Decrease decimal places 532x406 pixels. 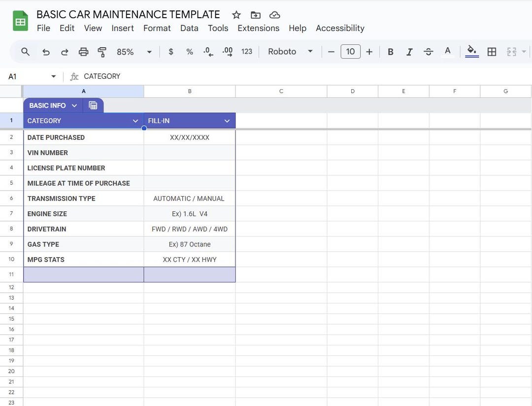pyautogui.click(x=208, y=52)
